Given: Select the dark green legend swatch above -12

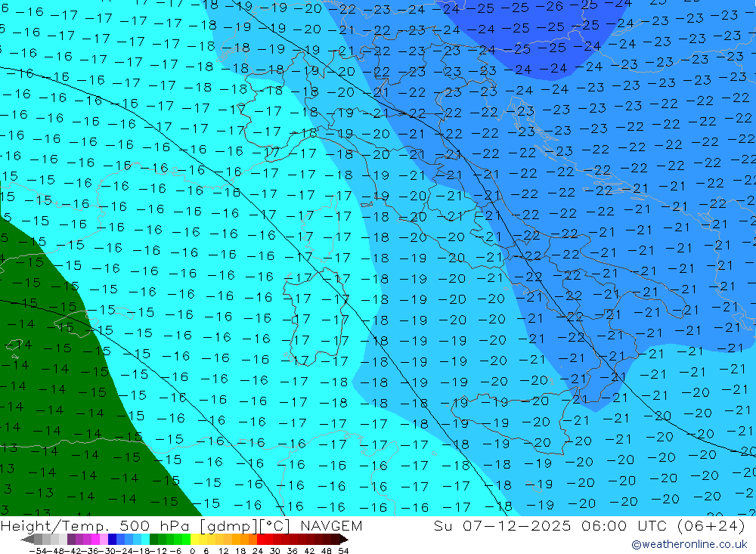Looking at the screenshot, I should click(153, 540).
